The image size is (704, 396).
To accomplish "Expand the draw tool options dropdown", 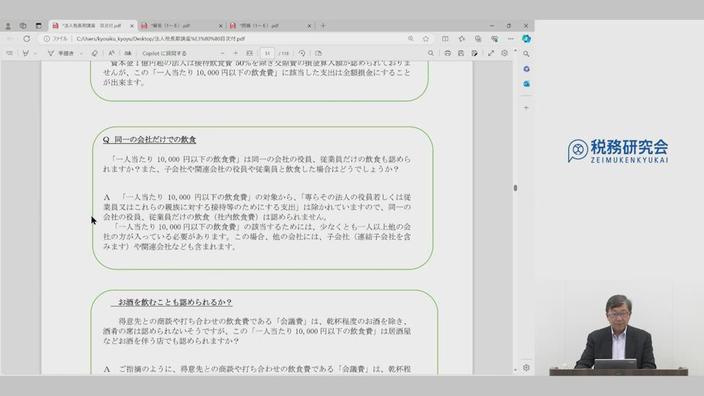I will tap(81, 53).
